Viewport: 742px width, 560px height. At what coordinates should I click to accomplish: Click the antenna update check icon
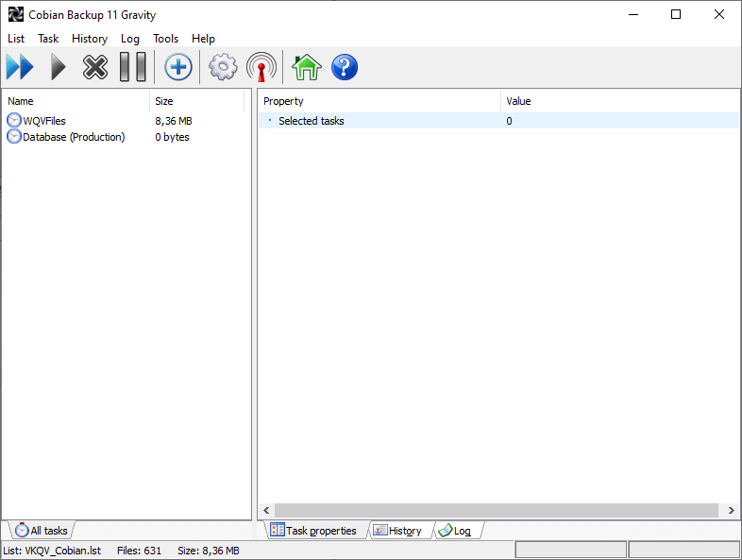click(261, 68)
